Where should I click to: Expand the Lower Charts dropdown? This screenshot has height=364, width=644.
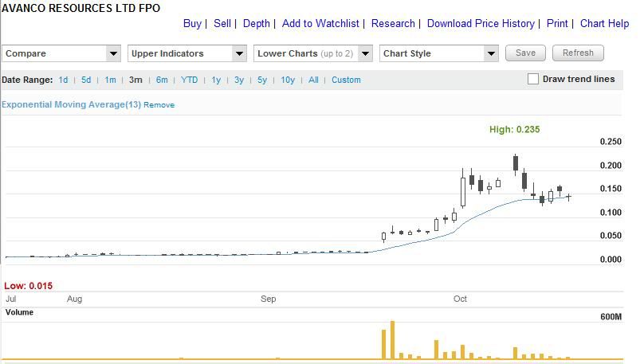[313, 53]
